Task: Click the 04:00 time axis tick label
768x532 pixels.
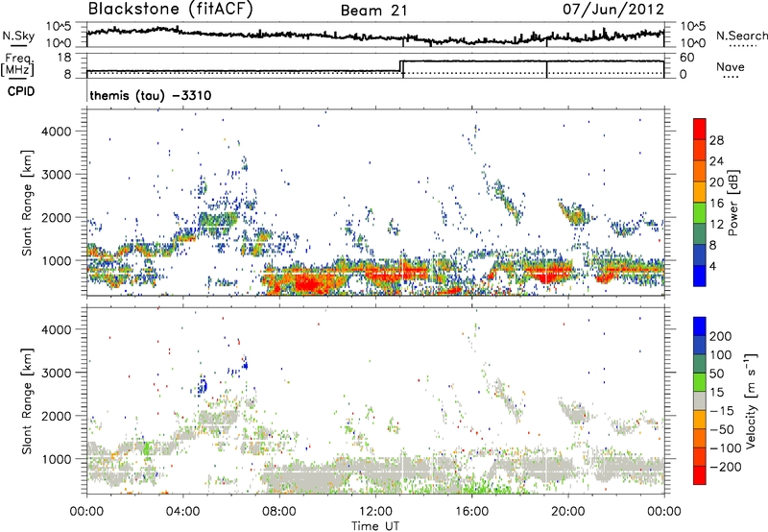Action: click(183, 512)
